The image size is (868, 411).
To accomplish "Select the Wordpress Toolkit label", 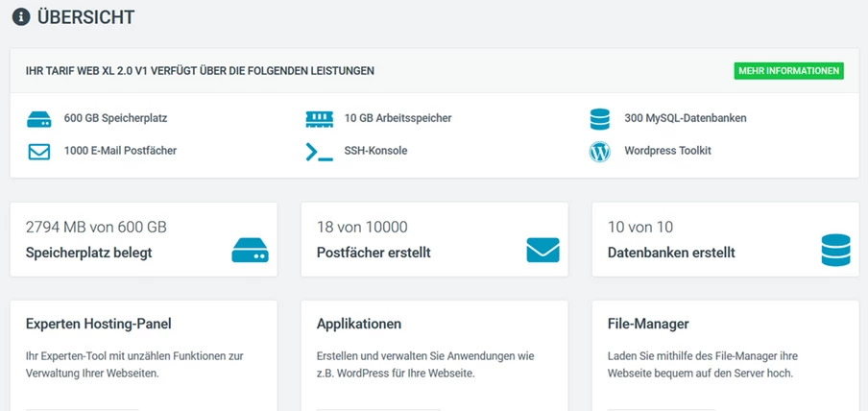I will pos(667,151).
